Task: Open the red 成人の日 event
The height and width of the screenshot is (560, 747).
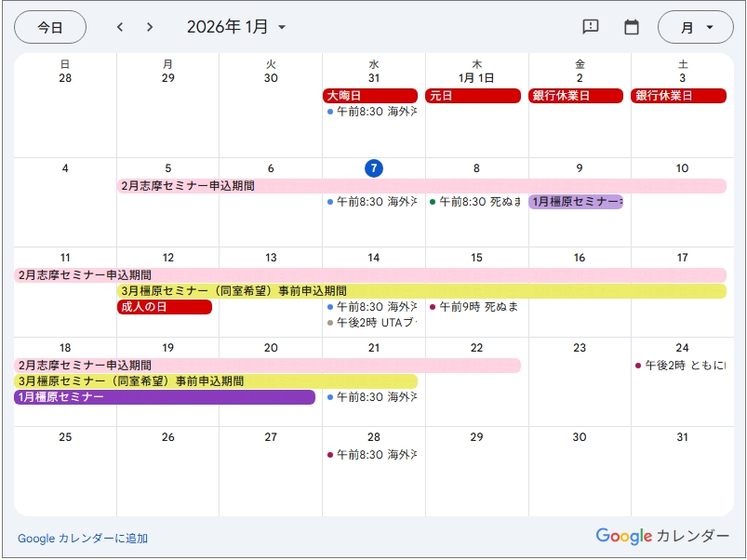Action: tap(165, 307)
